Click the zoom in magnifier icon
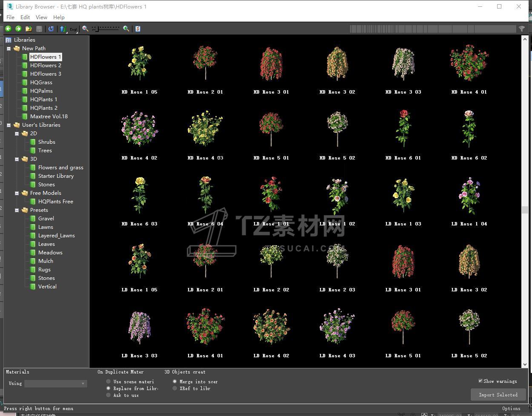Screen dimensions: 532x416 point(126,28)
